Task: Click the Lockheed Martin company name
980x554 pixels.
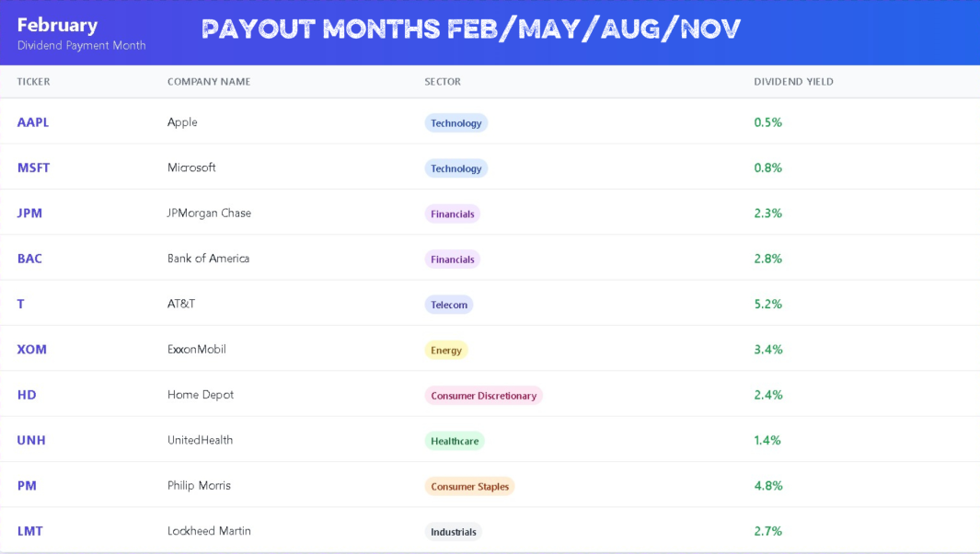Action: pos(209,532)
